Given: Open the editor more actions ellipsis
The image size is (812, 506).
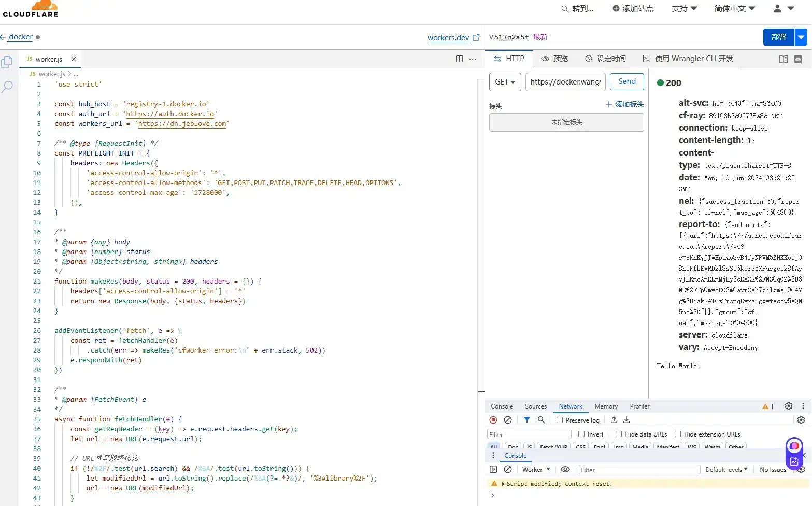Looking at the screenshot, I should [473, 59].
